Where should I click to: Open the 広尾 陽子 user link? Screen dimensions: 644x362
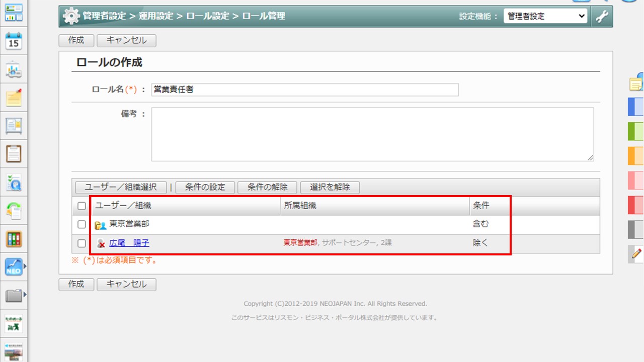point(129,243)
